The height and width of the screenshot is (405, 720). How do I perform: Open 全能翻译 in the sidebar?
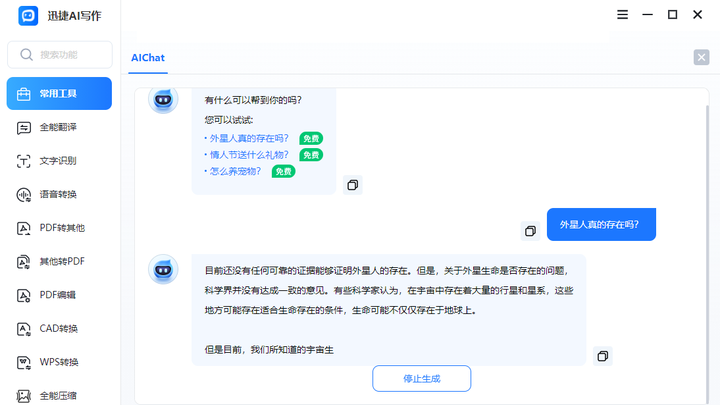tap(59, 127)
